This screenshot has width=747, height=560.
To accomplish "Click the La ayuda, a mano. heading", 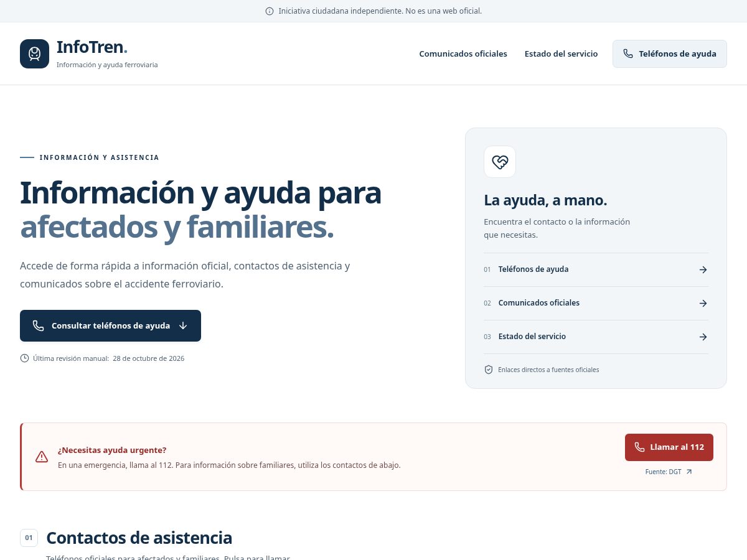I will tap(545, 200).
